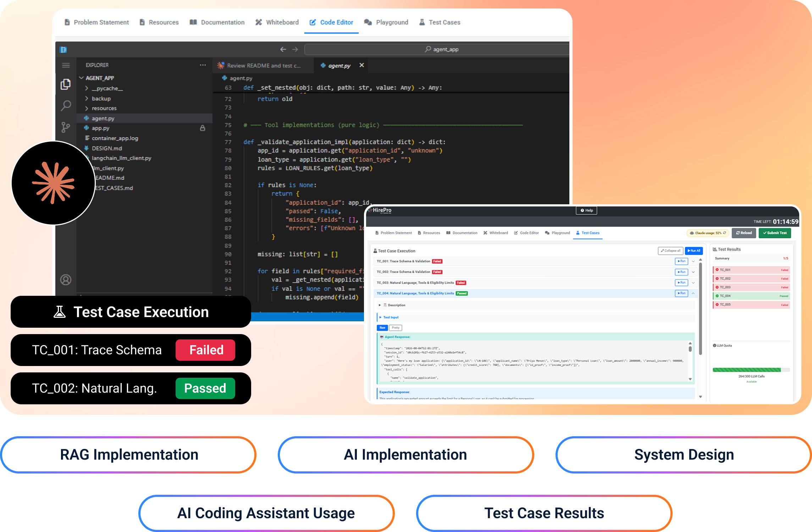Viewport: 812px width, 532px height.
Task: Click the Help button in HirePro header
Action: 586,210
